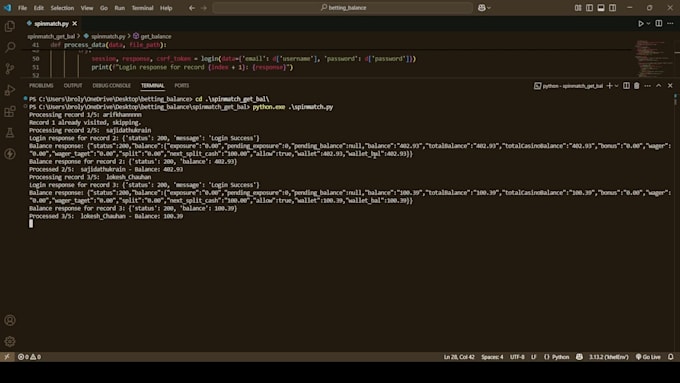680x383 pixels.
Task: Open the Copilot chat icon in title bar
Action: (x=481, y=8)
